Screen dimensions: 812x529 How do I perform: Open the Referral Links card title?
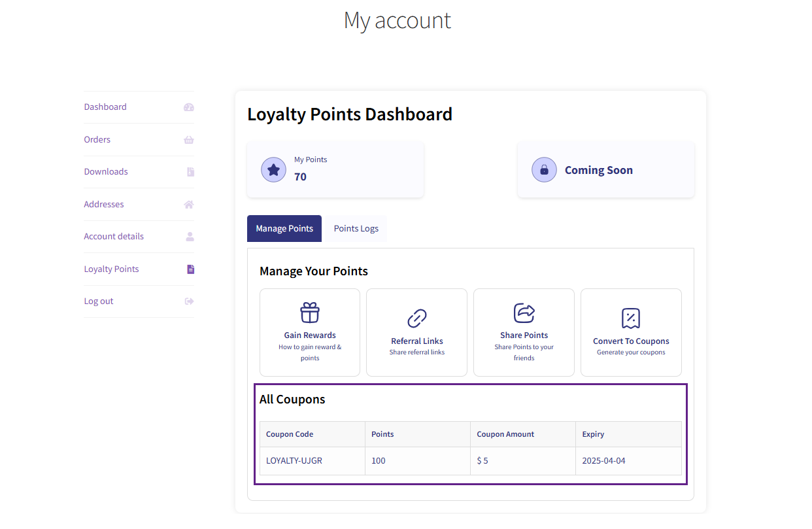[417, 341]
